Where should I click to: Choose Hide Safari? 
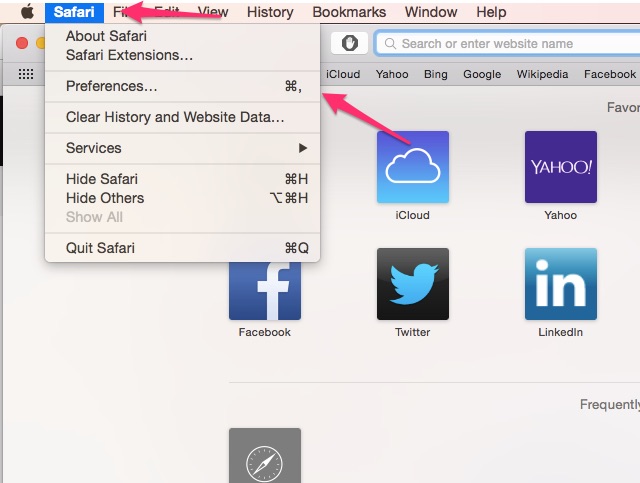[x=182, y=179]
